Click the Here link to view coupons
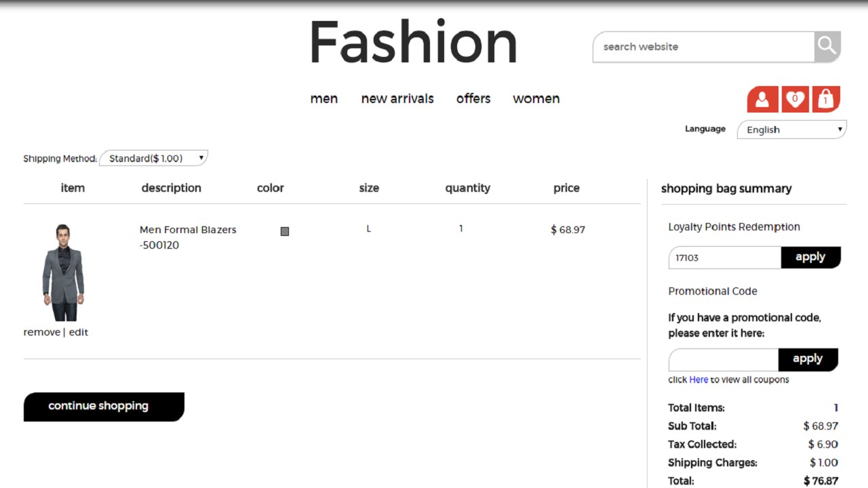This screenshot has height=488, width=868. 698,380
